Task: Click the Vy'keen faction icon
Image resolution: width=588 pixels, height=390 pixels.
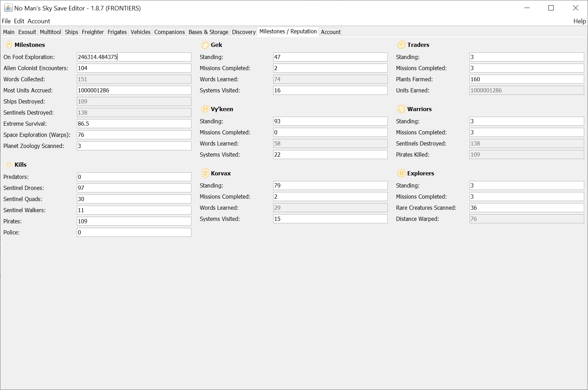Action: pyautogui.click(x=205, y=109)
